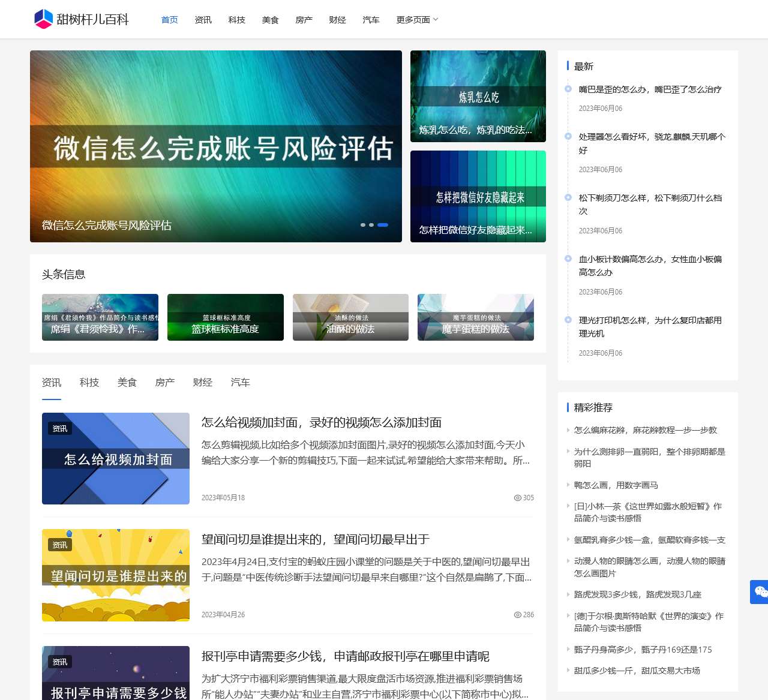This screenshot has height=700, width=768.
Task: Click the eye icon showing 286 views
Action: 517,614
